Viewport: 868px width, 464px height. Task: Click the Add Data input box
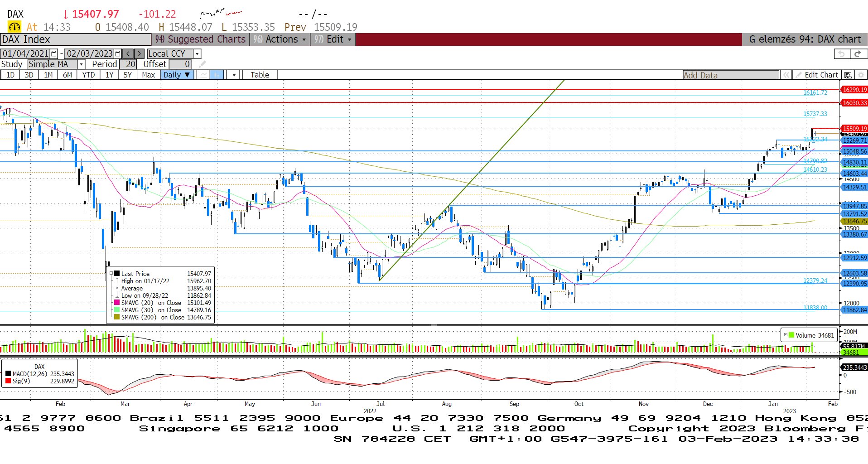point(731,75)
